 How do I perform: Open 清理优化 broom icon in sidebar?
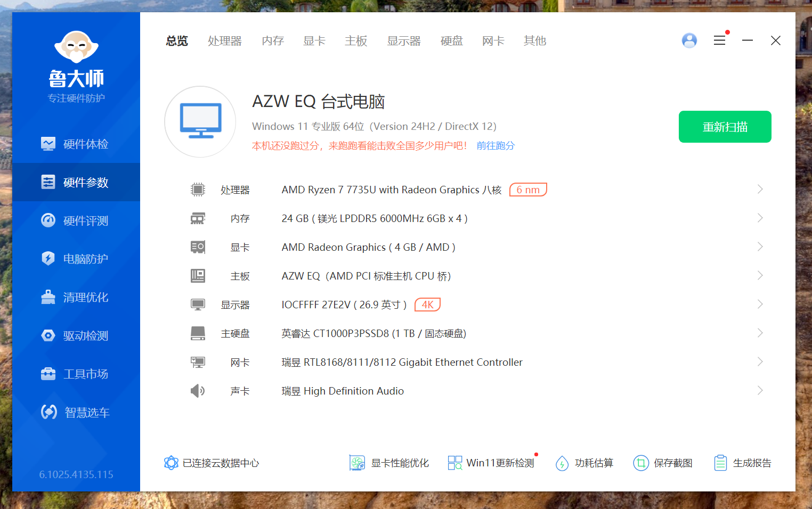point(48,297)
